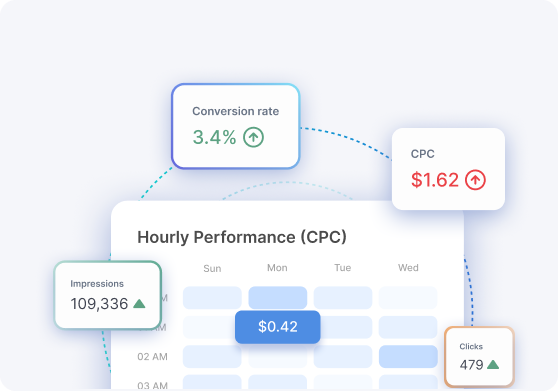Select the Mon column header

coord(277,268)
